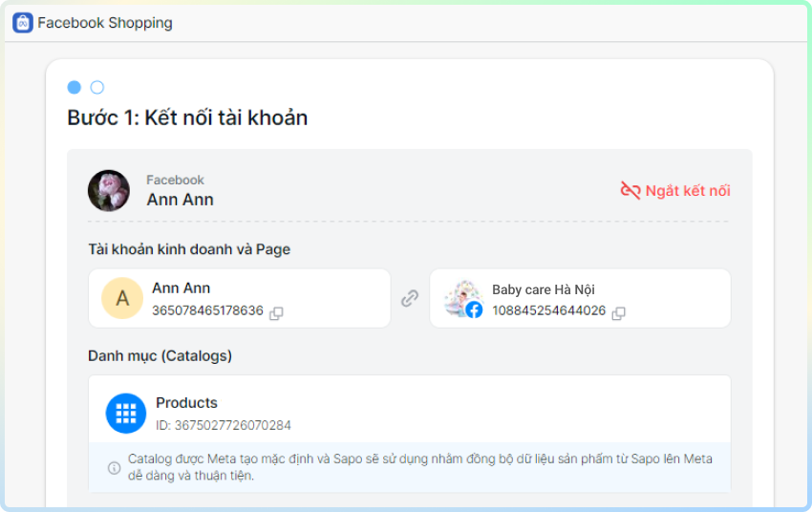
Task: Click business account ID number '365078465178636'
Action: click(207, 310)
